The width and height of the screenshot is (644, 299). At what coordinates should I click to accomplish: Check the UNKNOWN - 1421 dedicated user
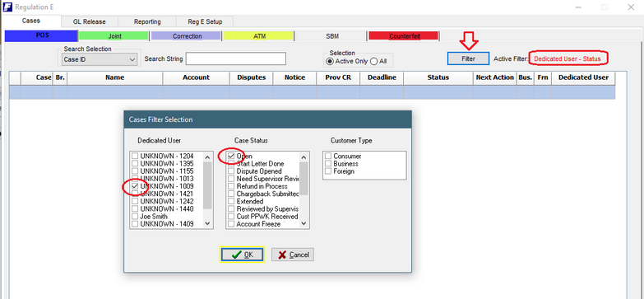[x=135, y=194]
